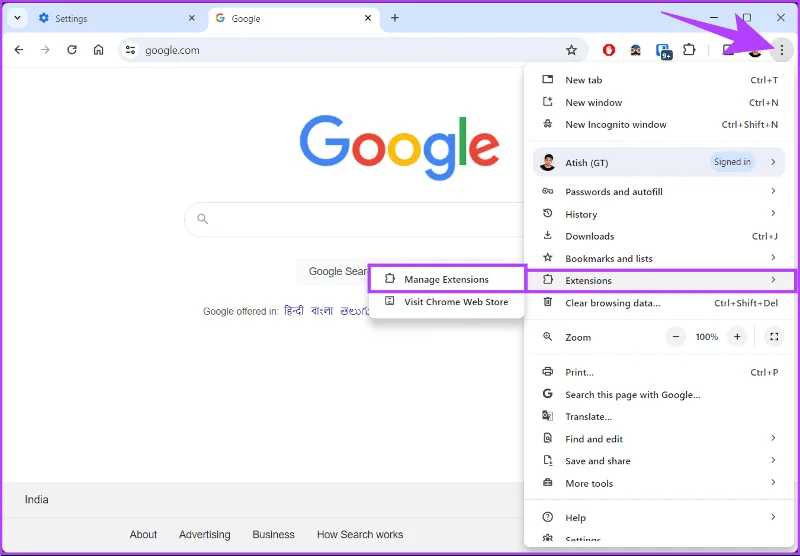Image resolution: width=800 pixels, height=556 pixels.
Task: Open the Extensions puzzle icon in toolbar
Action: point(689,50)
